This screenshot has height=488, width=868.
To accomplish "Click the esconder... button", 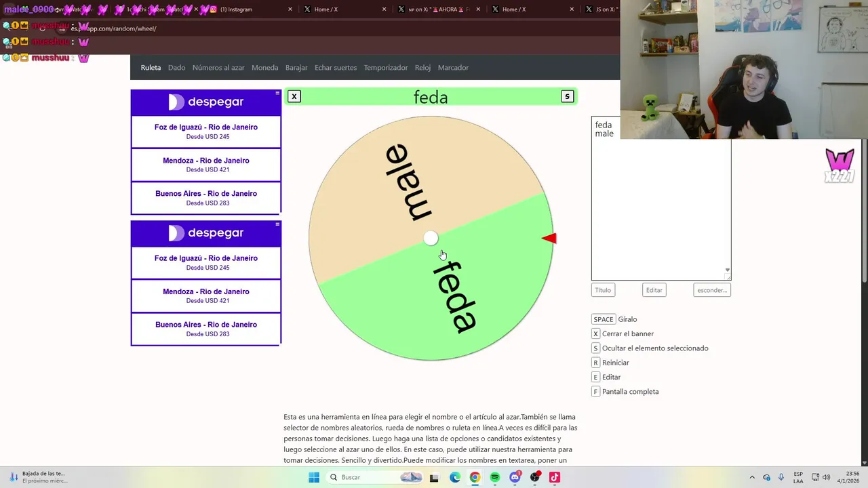I will click(712, 290).
